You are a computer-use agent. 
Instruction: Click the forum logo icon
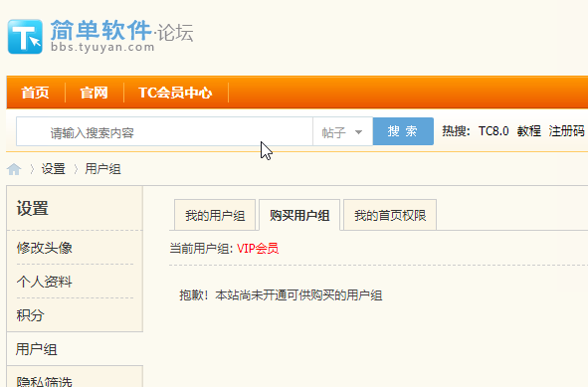(25, 37)
